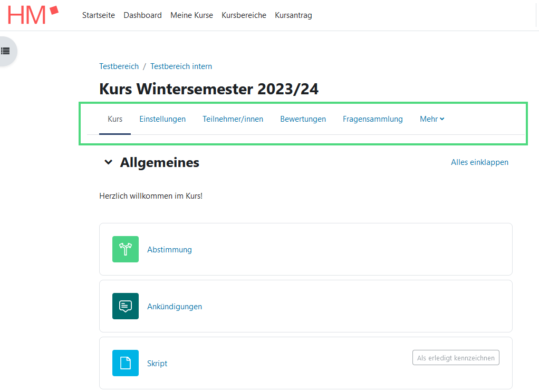Go to the Fragensammlung tab

[372, 119]
